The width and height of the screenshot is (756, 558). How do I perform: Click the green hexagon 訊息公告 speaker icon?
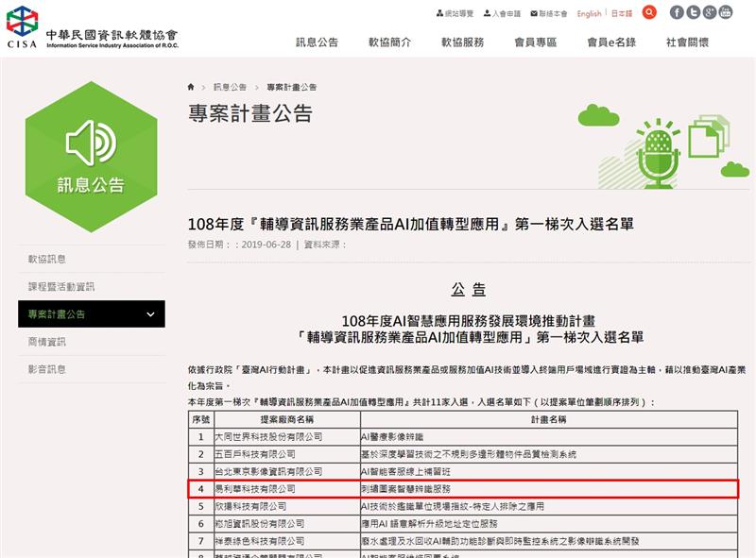[91, 157]
